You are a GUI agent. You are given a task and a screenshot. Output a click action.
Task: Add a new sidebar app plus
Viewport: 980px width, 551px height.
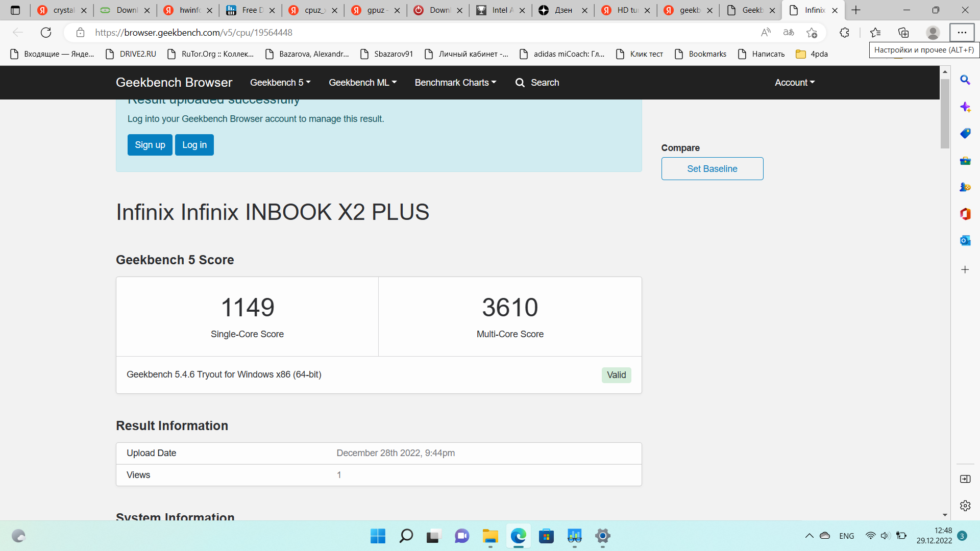point(965,269)
